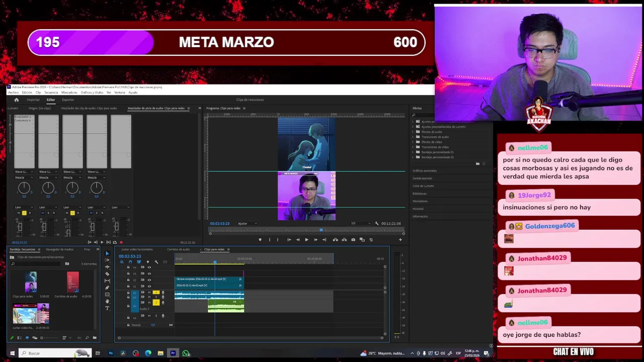The height and width of the screenshot is (362, 644).
Task: Toggle the yellow Solo on mixer channel one
Action: coord(24,213)
